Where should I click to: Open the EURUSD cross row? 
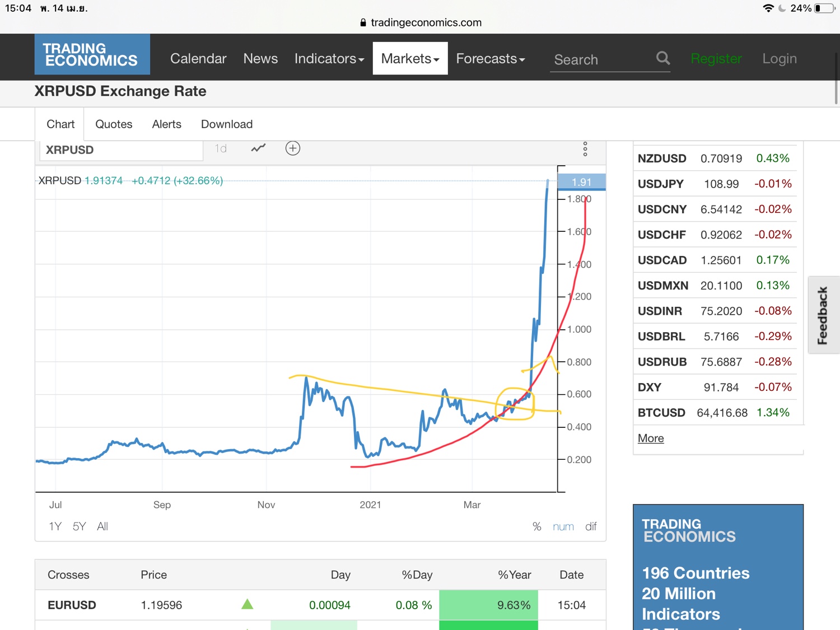[320, 605]
